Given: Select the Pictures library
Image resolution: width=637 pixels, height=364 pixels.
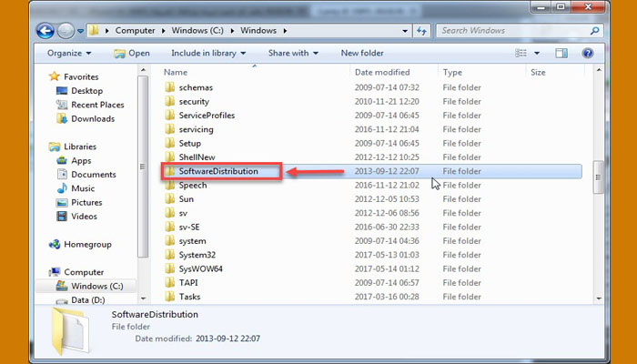Looking at the screenshot, I should (62, 203).
